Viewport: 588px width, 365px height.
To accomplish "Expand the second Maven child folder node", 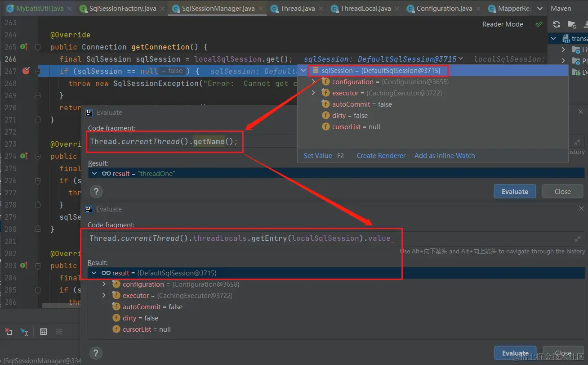I will tap(563, 61).
